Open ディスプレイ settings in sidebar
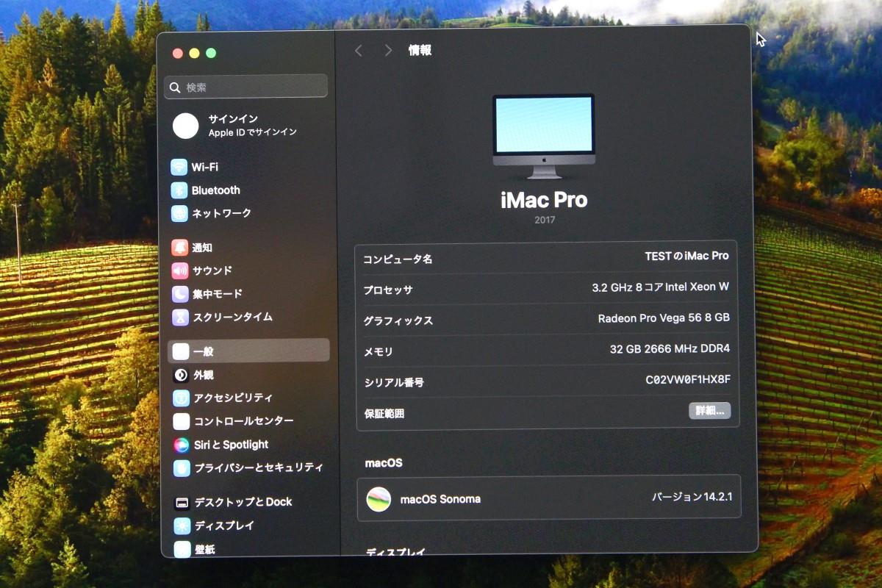This screenshot has width=882, height=588. click(223, 526)
